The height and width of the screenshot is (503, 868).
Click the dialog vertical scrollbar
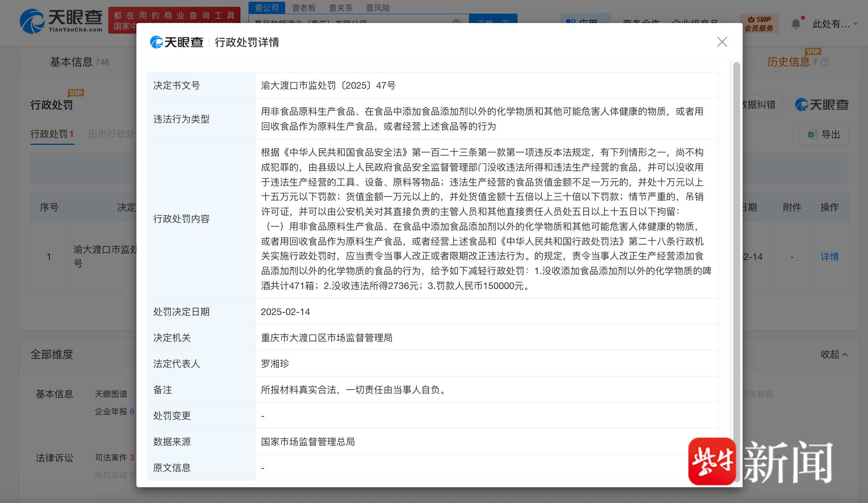click(x=736, y=256)
